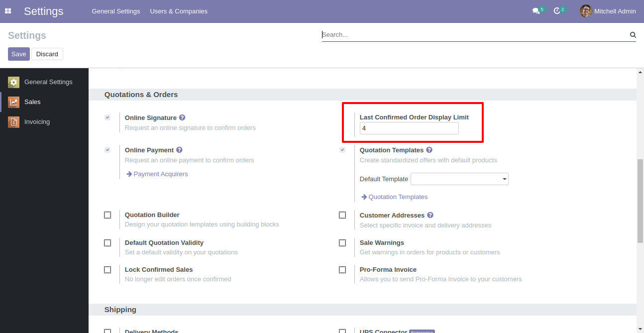Click the Save button
644x333 pixels.
[x=19, y=54]
